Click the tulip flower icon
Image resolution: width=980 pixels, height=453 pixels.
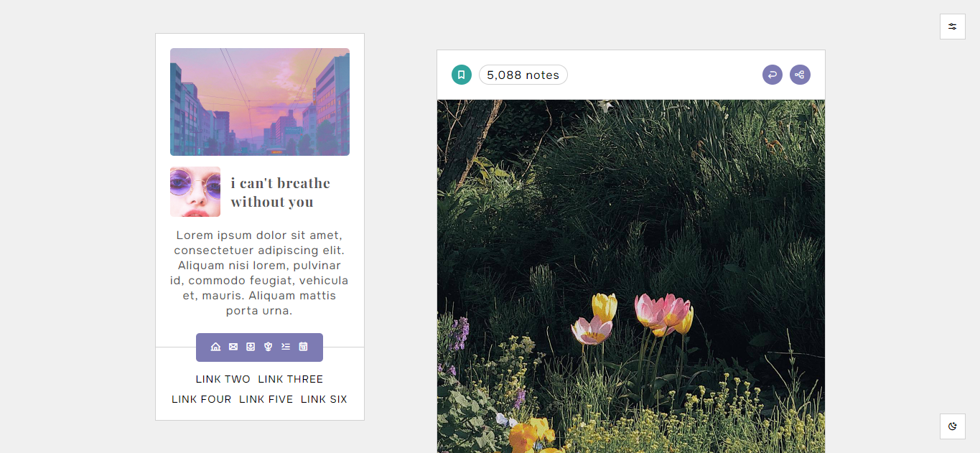tap(269, 347)
